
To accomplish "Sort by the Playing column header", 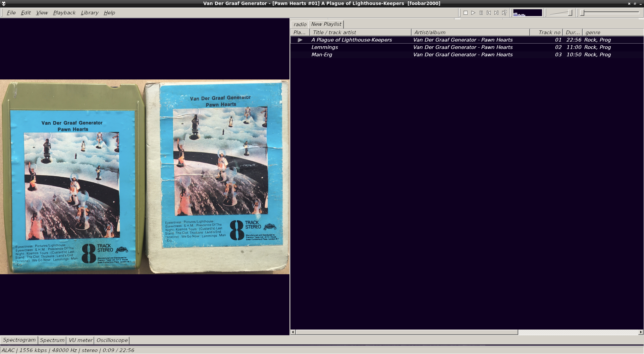I will pos(300,33).
